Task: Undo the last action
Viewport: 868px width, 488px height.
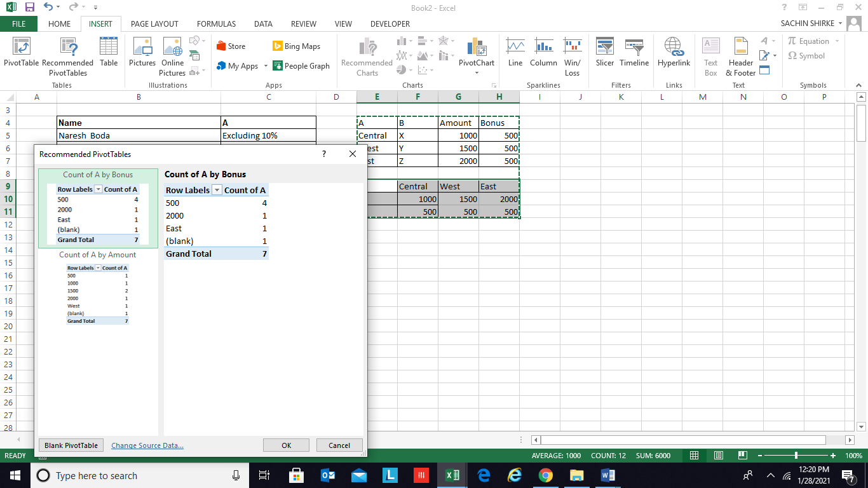Action: click(48, 7)
